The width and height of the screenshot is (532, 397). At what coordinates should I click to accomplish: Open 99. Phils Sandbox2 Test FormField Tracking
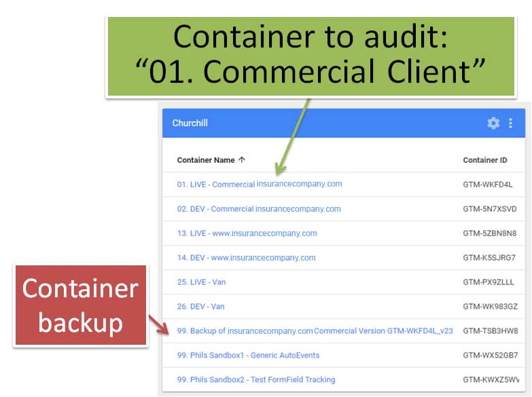tap(256, 380)
